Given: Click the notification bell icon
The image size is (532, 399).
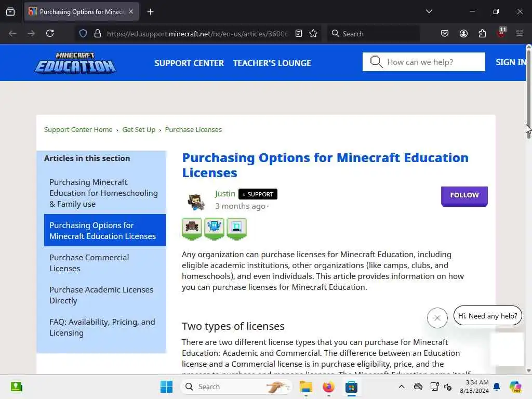Looking at the screenshot, I should click(497, 387).
